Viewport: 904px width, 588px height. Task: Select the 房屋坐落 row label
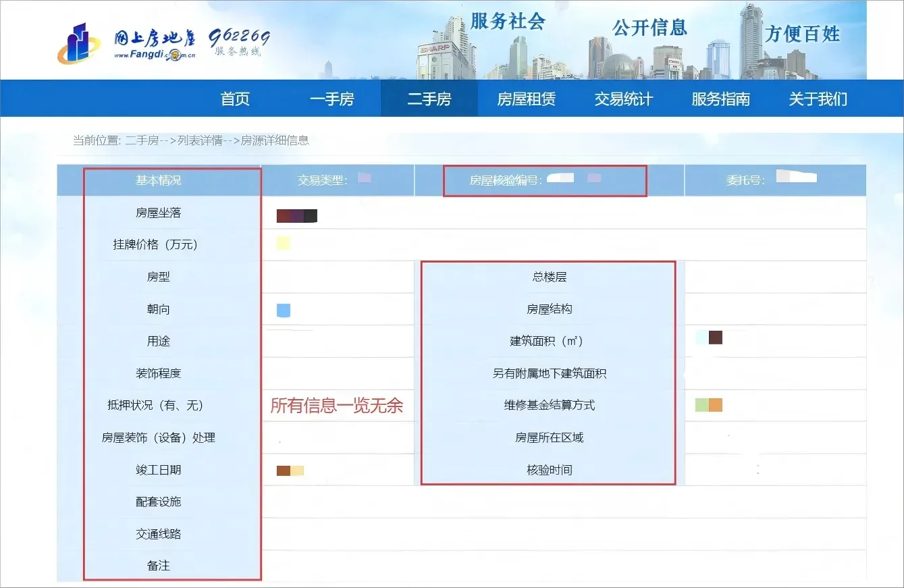coord(159,213)
